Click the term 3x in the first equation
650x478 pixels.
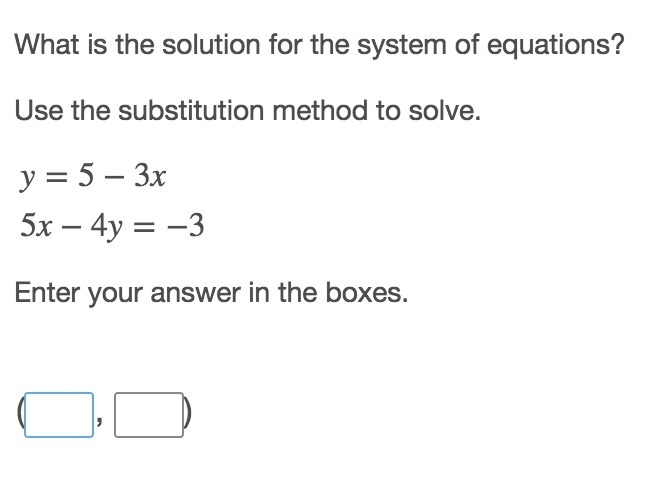tap(150, 176)
